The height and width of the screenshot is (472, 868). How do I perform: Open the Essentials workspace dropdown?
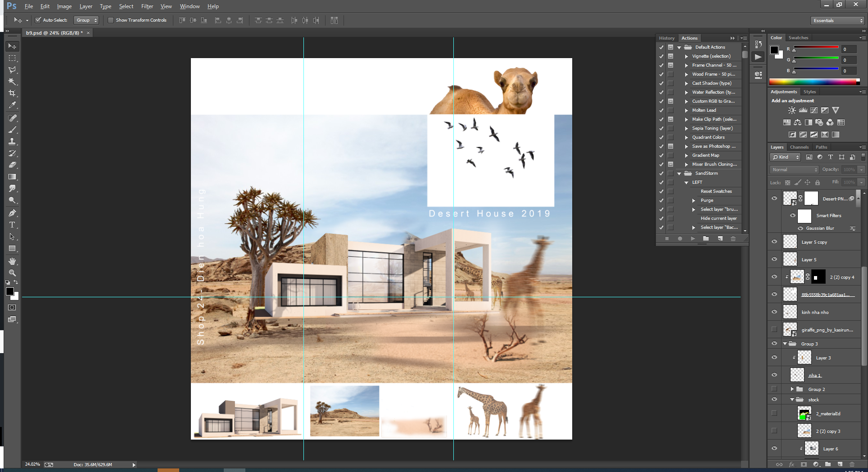point(838,21)
